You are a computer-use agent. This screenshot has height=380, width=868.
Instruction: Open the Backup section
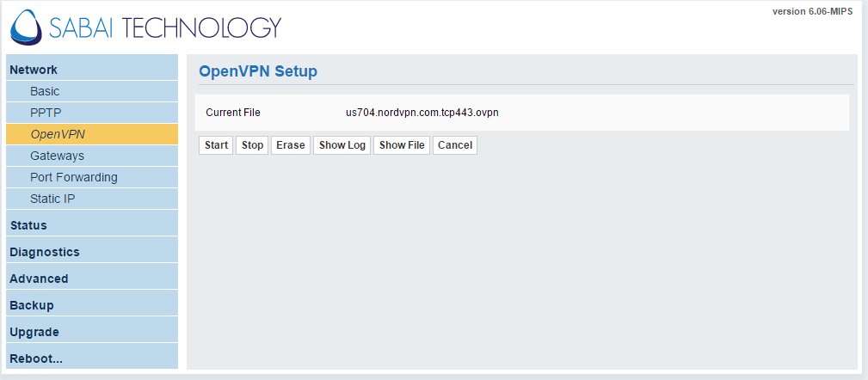pos(32,305)
